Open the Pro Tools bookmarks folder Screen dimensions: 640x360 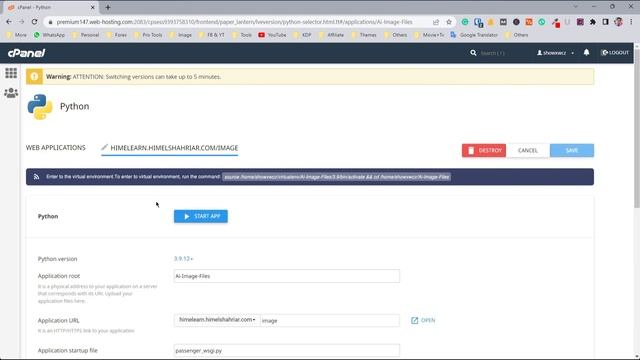(x=148, y=35)
